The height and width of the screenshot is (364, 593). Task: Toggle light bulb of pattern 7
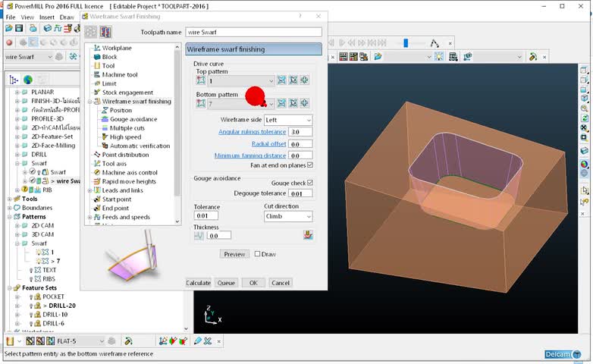pyautogui.click(x=38, y=261)
